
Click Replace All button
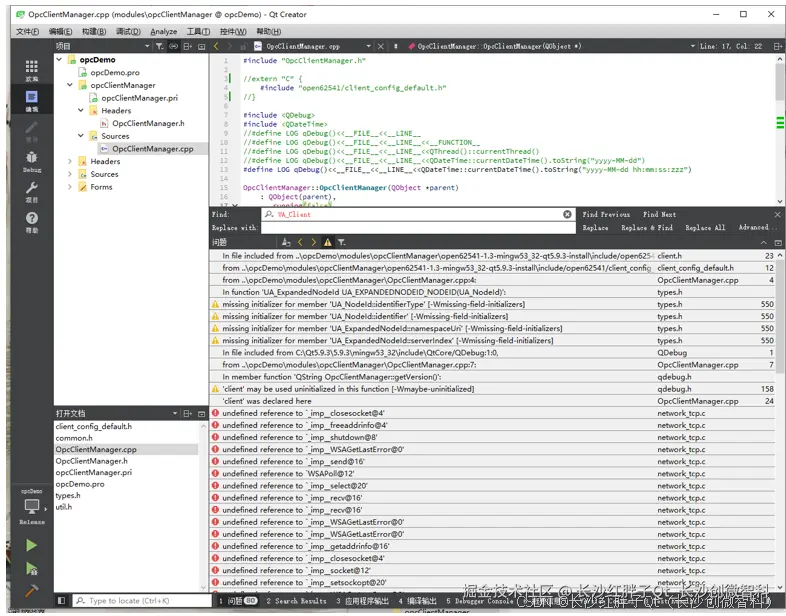(x=705, y=228)
